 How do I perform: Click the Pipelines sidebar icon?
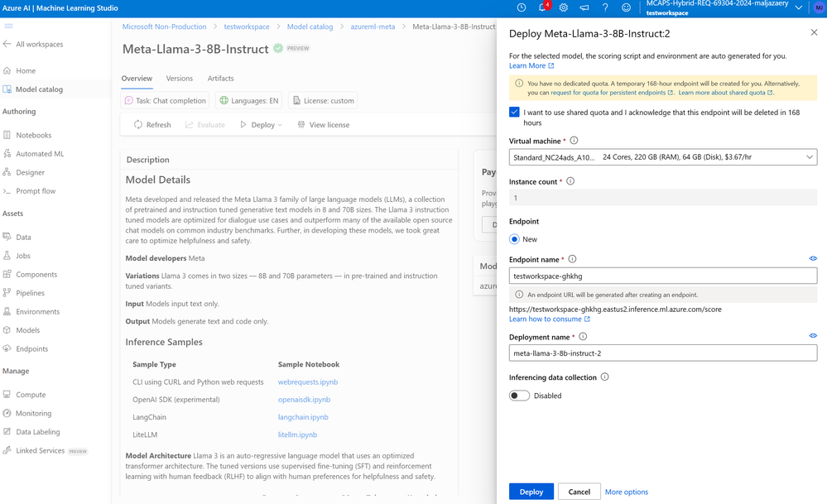tap(7, 293)
